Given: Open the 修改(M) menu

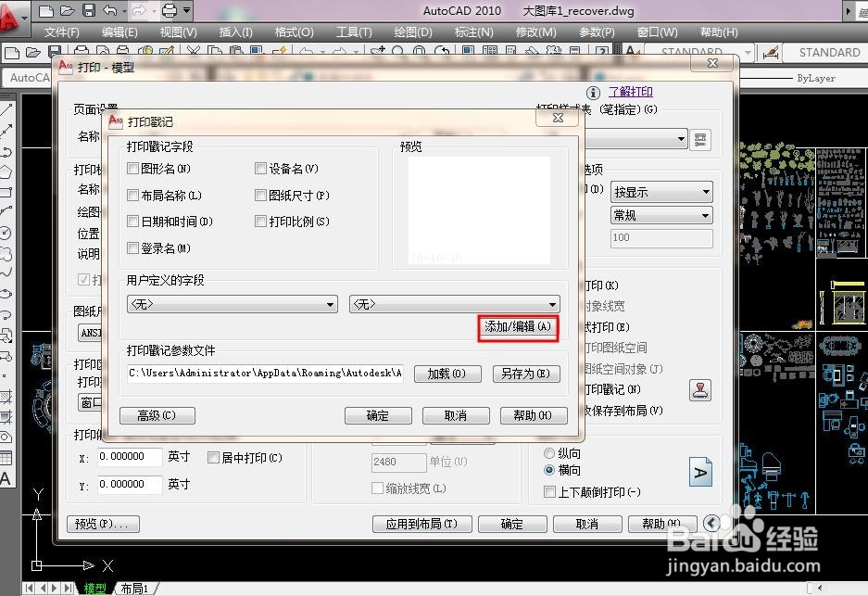Looking at the screenshot, I should click(535, 32).
